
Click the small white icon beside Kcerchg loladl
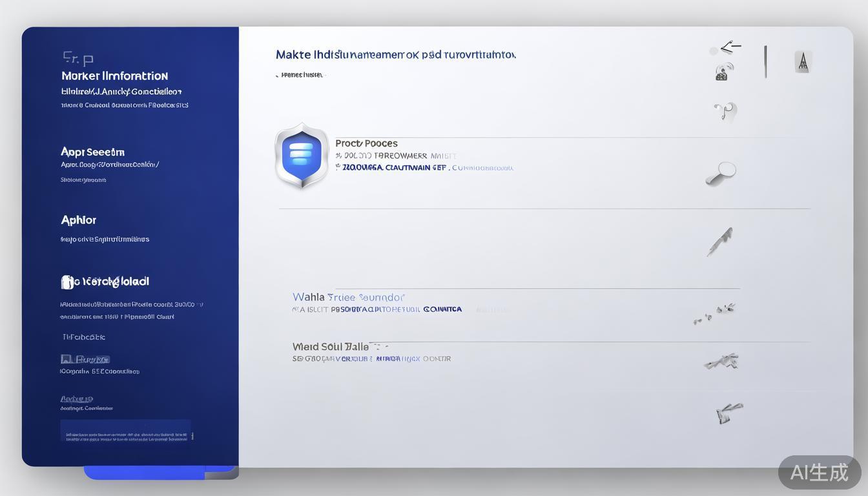(x=67, y=282)
